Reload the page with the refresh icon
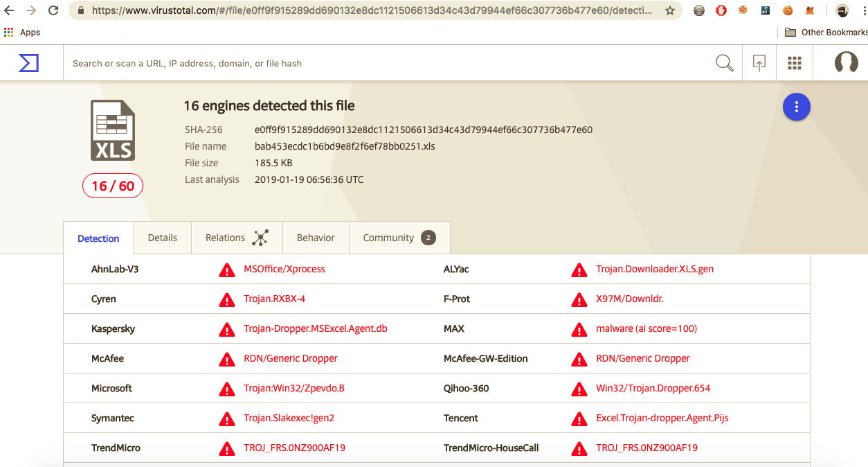The height and width of the screenshot is (467, 868). point(53,10)
